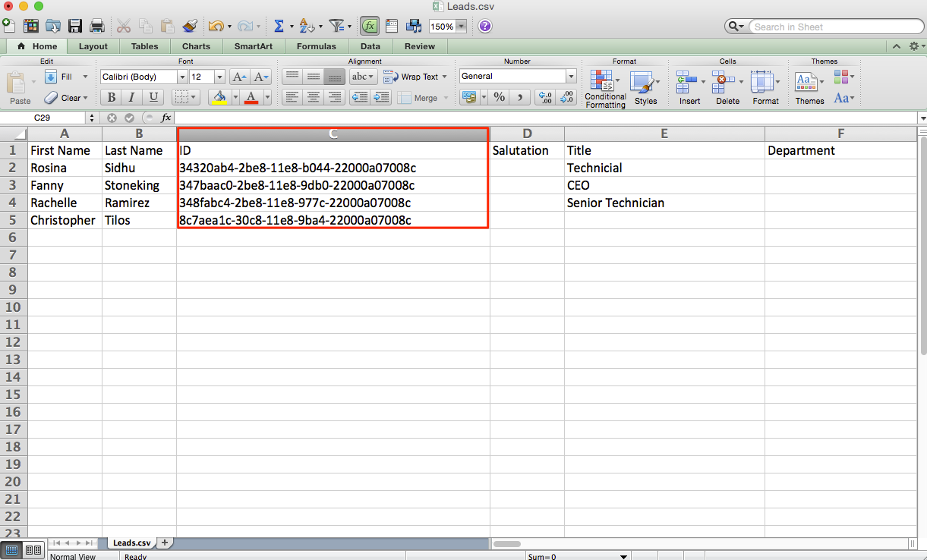Screen dimensions: 927x560
Task: Click the Format cells button
Action: [765, 89]
